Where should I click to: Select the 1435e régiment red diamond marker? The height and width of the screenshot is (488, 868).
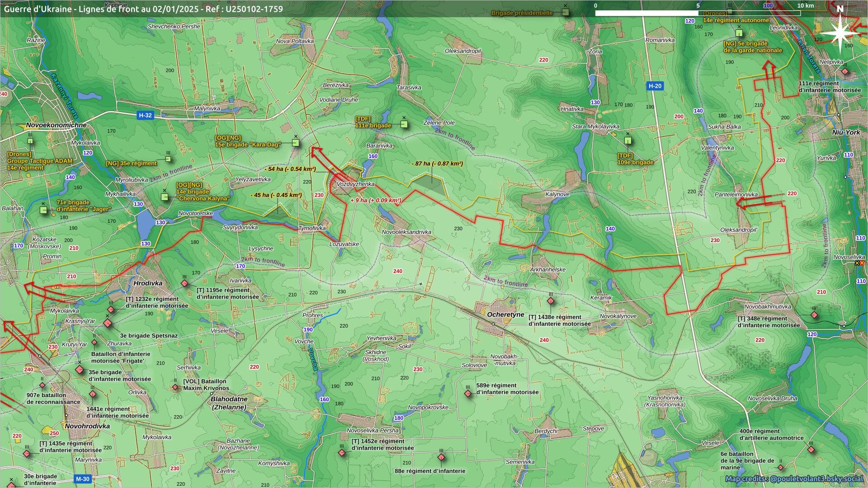[x=27, y=453]
